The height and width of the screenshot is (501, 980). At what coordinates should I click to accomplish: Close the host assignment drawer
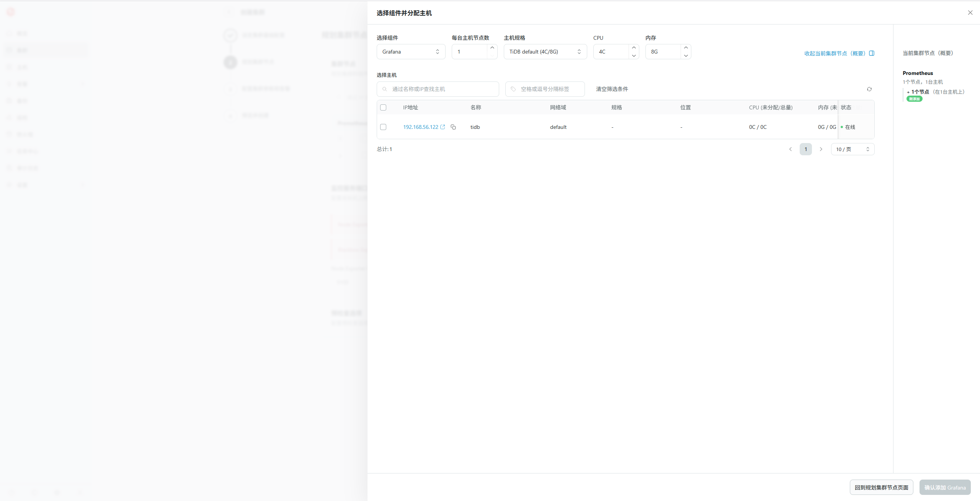(x=970, y=13)
